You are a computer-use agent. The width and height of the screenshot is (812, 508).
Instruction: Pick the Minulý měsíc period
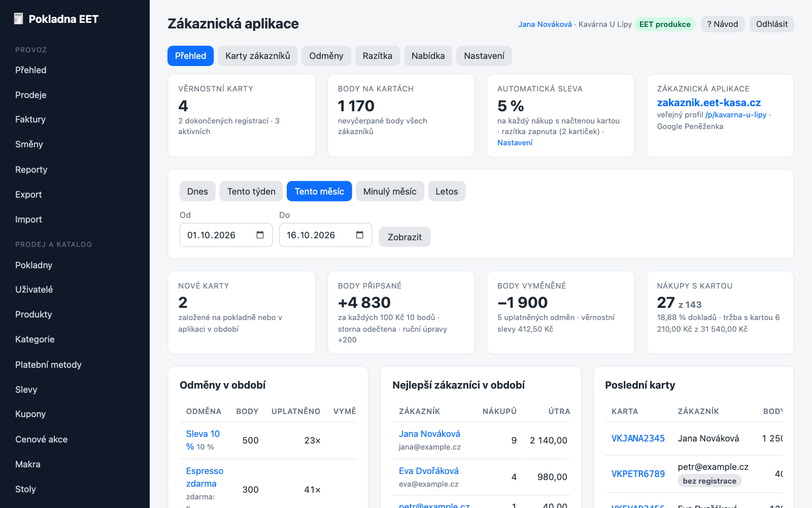coord(390,192)
